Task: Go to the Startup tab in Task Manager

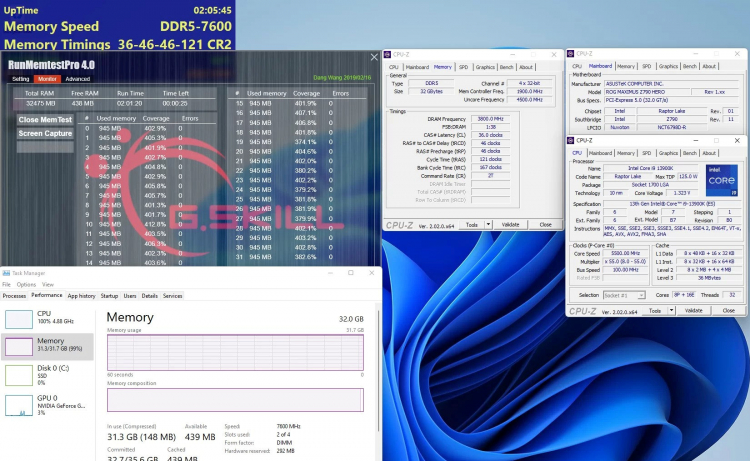Action: (108, 296)
